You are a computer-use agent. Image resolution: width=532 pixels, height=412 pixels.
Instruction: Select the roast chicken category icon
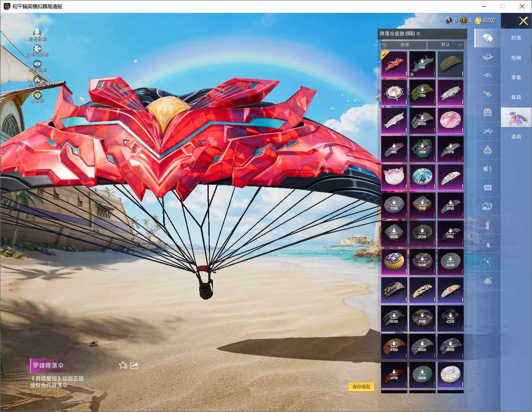[487, 281]
